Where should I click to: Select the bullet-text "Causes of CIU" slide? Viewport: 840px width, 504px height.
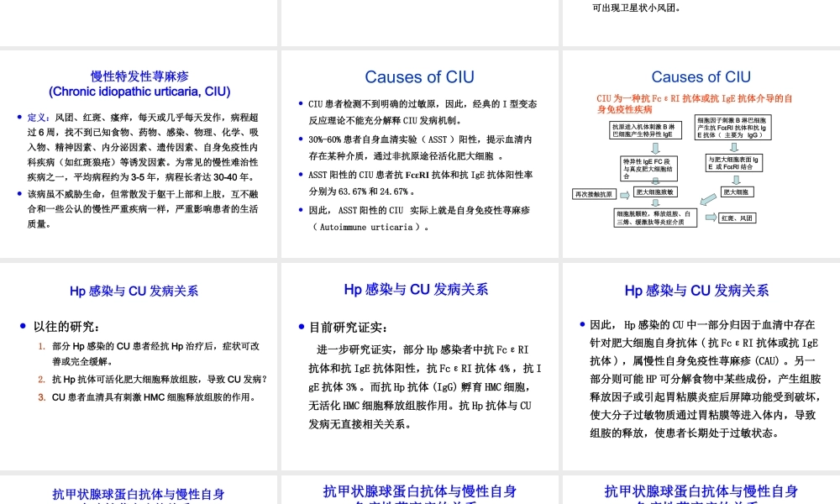pyautogui.click(x=419, y=155)
